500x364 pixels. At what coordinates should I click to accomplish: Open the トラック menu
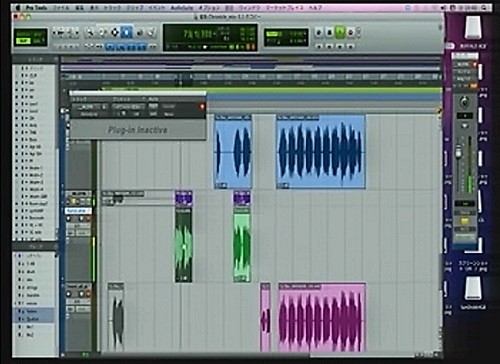pyautogui.click(x=112, y=7)
